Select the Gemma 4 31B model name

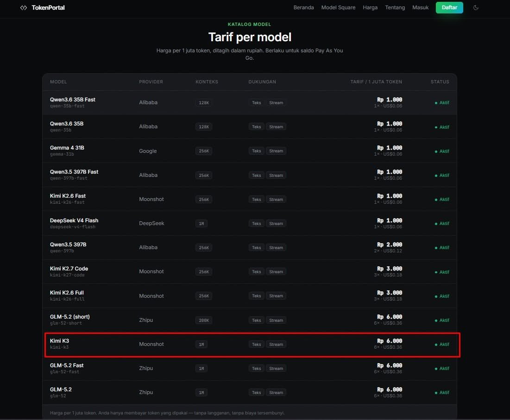coord(67,148)
